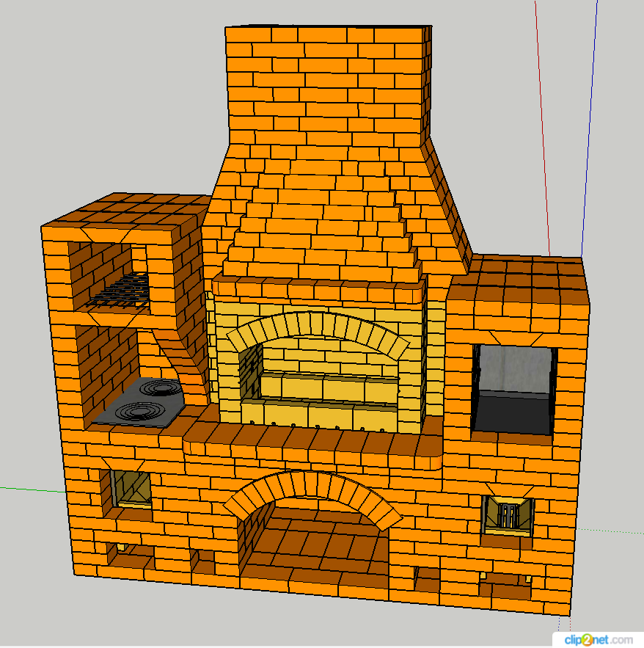Click the yellow firebrick arch over oven
This screenshot has height=648, width=644.
pos(317,326)
